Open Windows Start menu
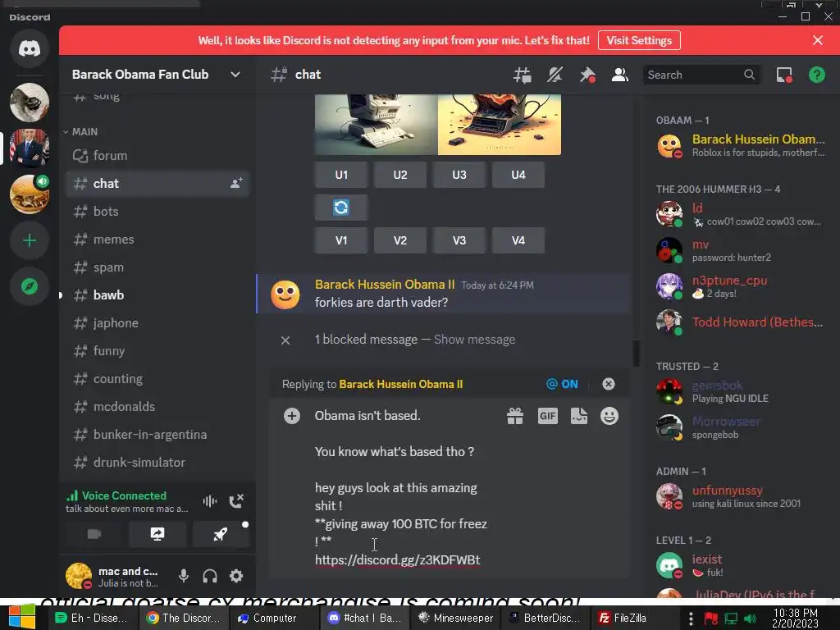Screen dimensions: 840x630 [22, 618]
